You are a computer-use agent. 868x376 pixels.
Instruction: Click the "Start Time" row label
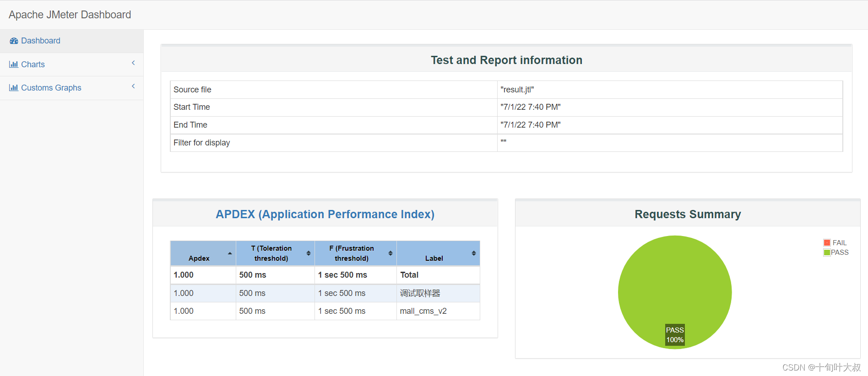tap(192, 107)
